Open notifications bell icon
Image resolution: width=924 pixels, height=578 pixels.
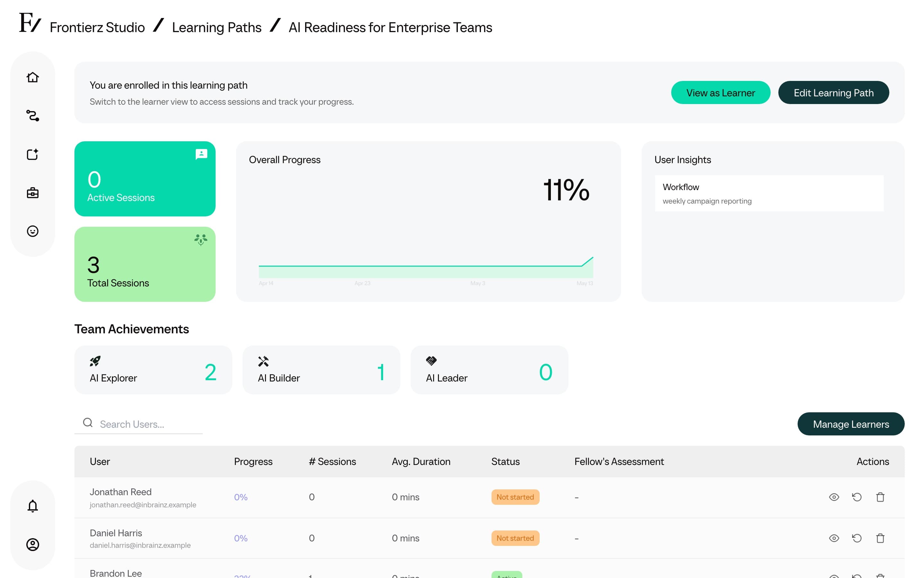(32, 506)
